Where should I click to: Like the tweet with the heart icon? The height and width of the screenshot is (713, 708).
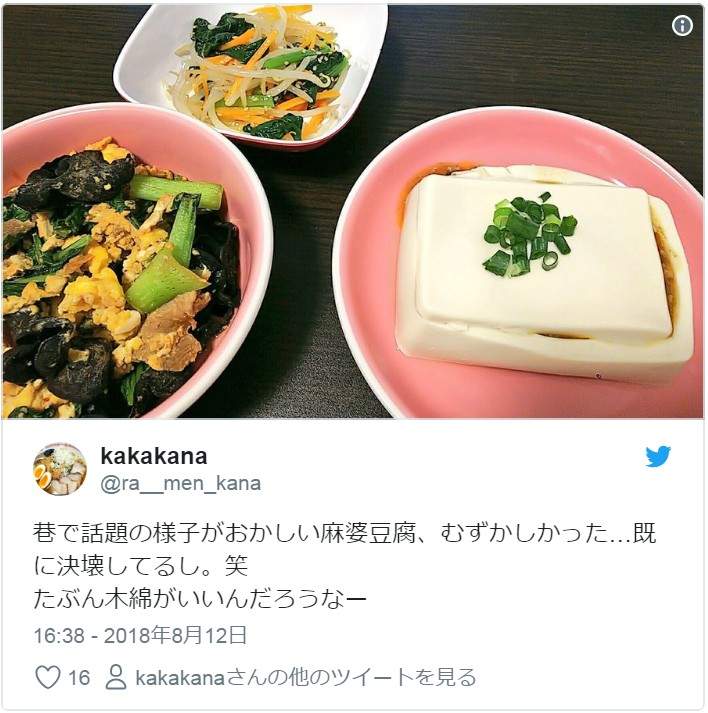48,677
